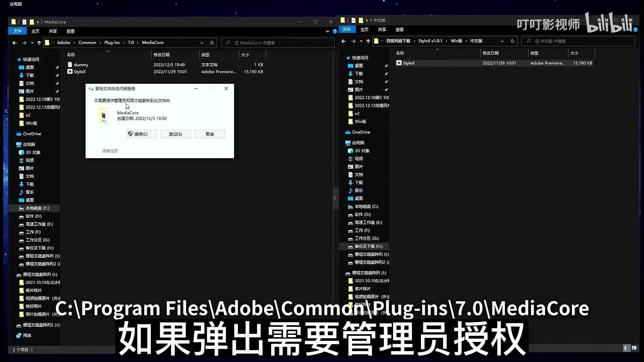Open the 查看 tab in right window
Viewport: 644px width, 362px height.
coord(399,29)
